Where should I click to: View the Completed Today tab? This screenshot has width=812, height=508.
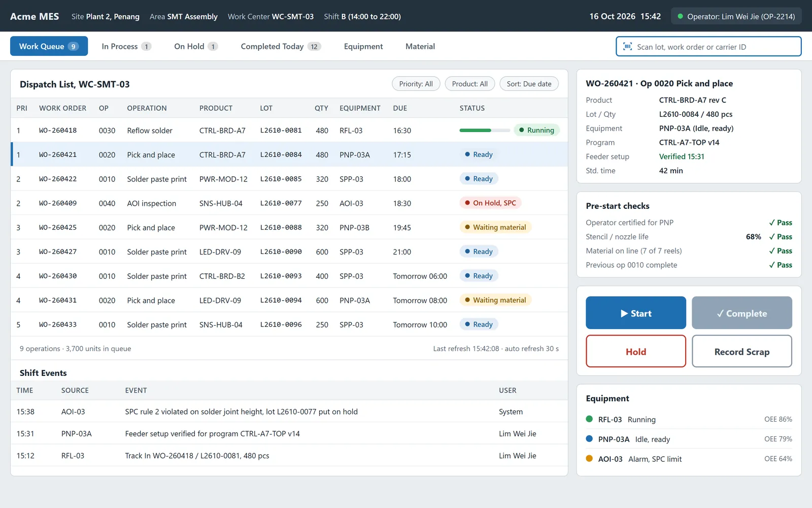click(x=281, y=46)
